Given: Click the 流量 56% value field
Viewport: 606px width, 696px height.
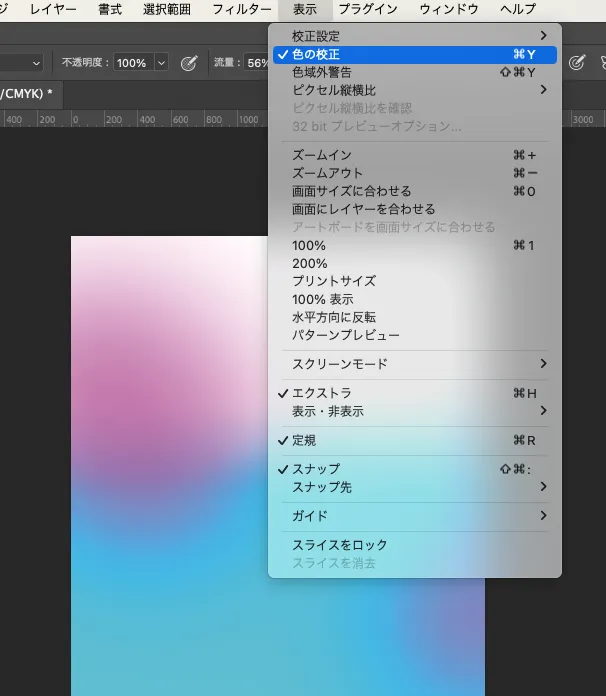Looking at the screenshot, I should tap(256, 63).
